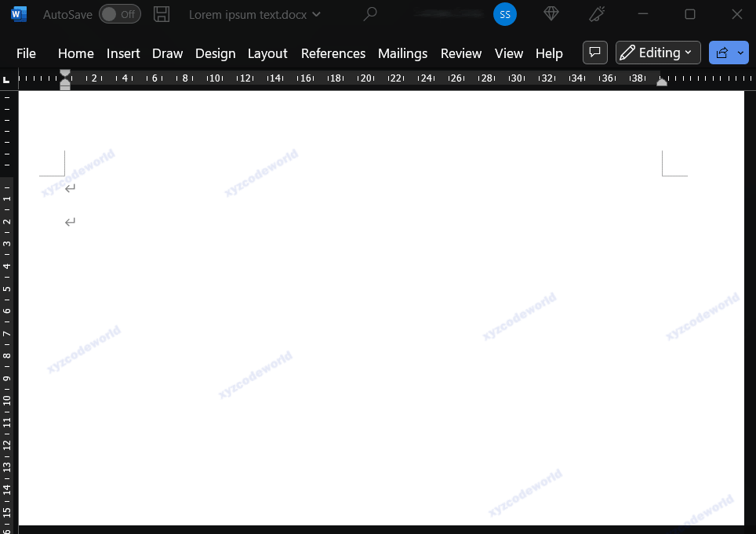The image size is (756, 534).
Task: Switch to the Home tab
Action: [x=76, y=53]
